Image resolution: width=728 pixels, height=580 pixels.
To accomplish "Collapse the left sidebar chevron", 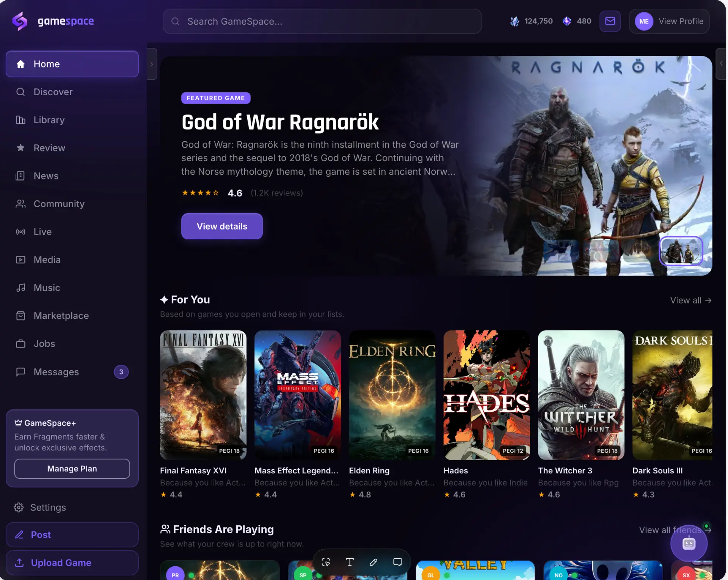I will click(152, 64).
